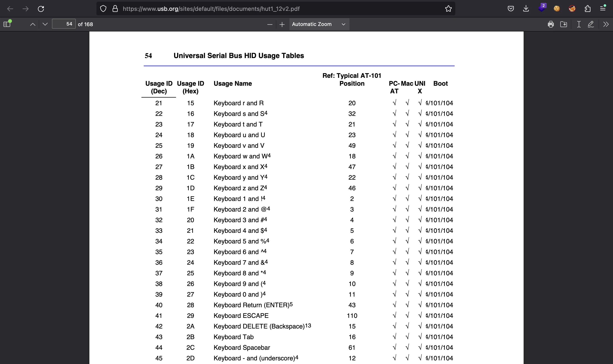Click the red circular extension icon
The height and width of the screenshot is (364, 613).
tap(572, 9)
